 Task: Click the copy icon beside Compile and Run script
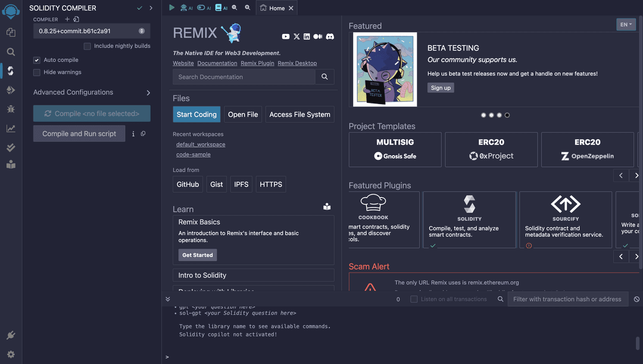143,133
